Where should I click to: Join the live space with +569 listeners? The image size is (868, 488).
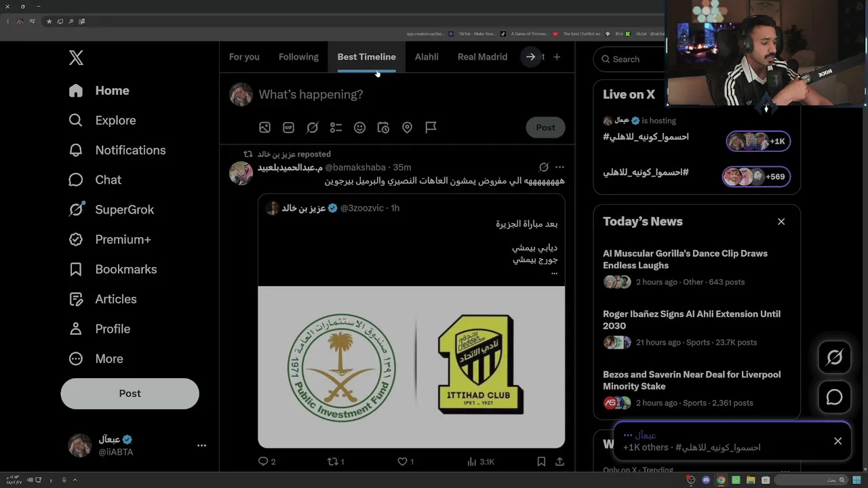point(756,176)
